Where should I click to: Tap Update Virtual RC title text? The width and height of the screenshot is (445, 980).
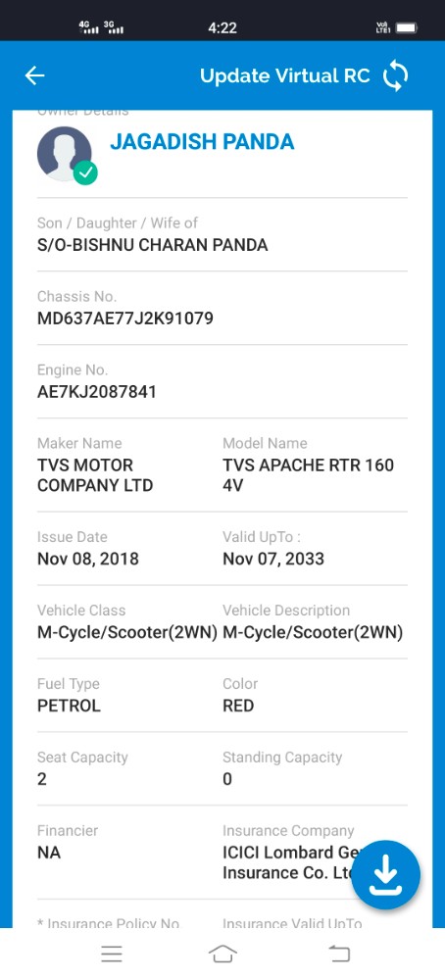[x=285, y=75]
